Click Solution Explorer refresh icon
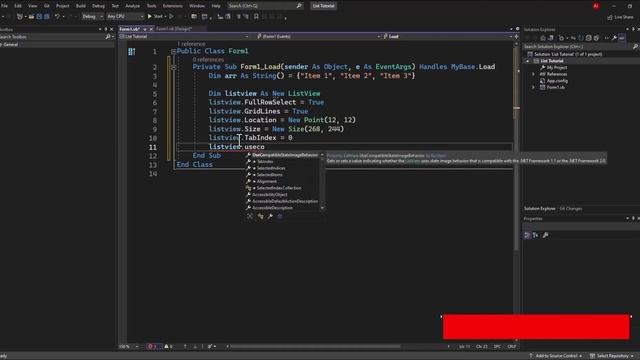Screen dimensions: 640x360 tap(581, 38)
